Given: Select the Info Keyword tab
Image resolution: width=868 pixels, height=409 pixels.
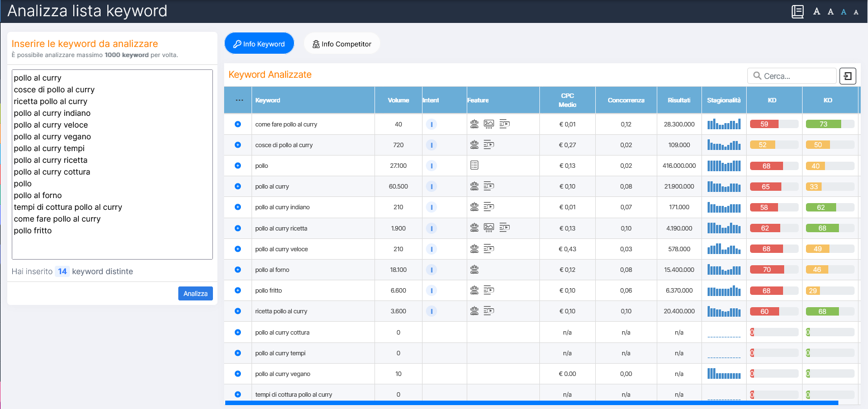Looking at the screenshot, I should point(259,43).
